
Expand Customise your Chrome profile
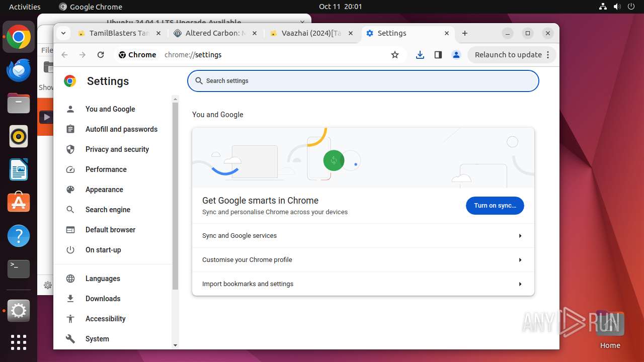[363, 260]
